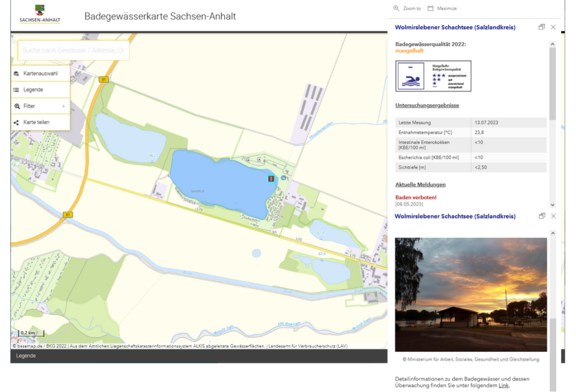Click the Letzte Messung date 13.07.2023
Screen dimensions: 576x392
486,122
